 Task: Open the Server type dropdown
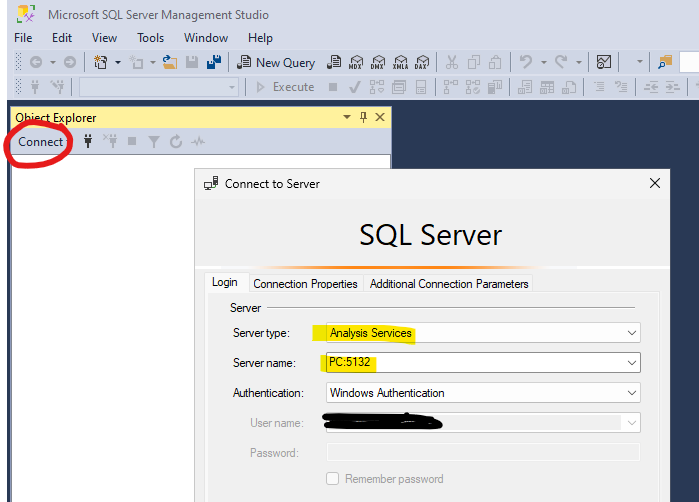(x=483, y=333)
